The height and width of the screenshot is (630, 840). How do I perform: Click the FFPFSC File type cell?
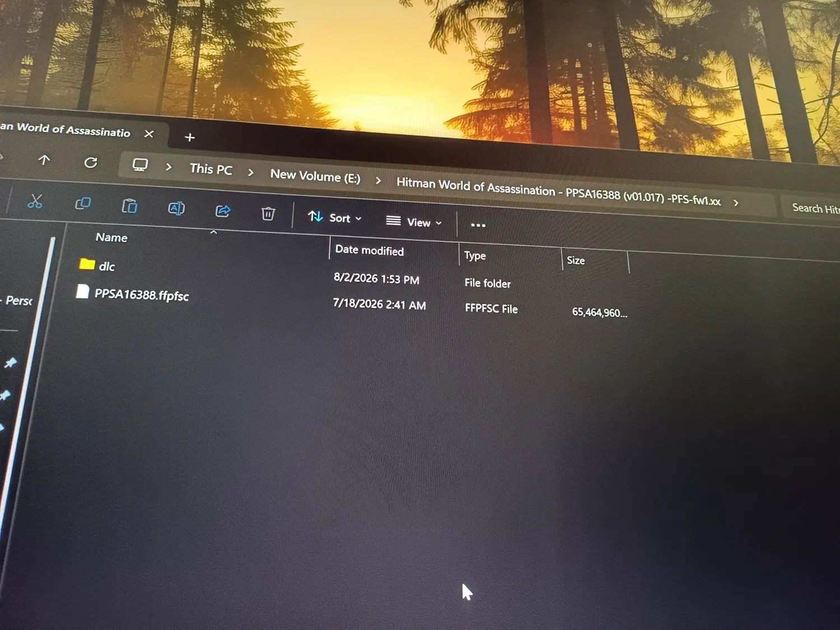coord(491,309)
